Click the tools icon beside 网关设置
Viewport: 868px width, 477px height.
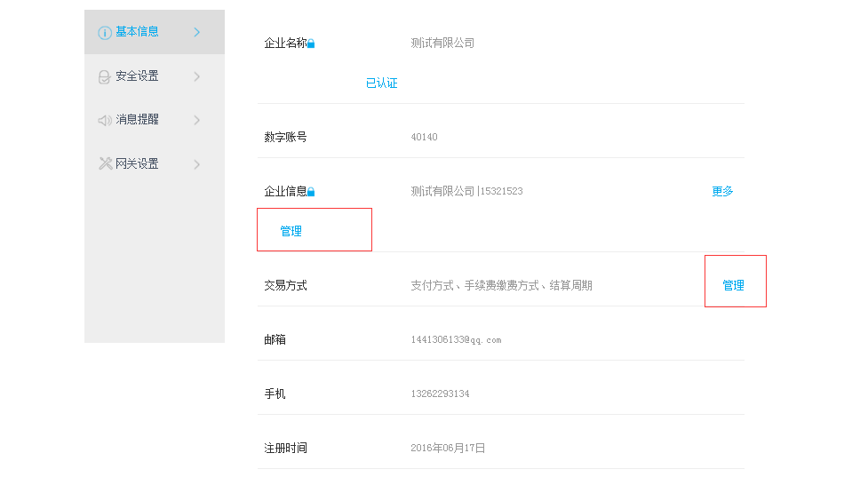pyautogui.click(x=105, y=163)
